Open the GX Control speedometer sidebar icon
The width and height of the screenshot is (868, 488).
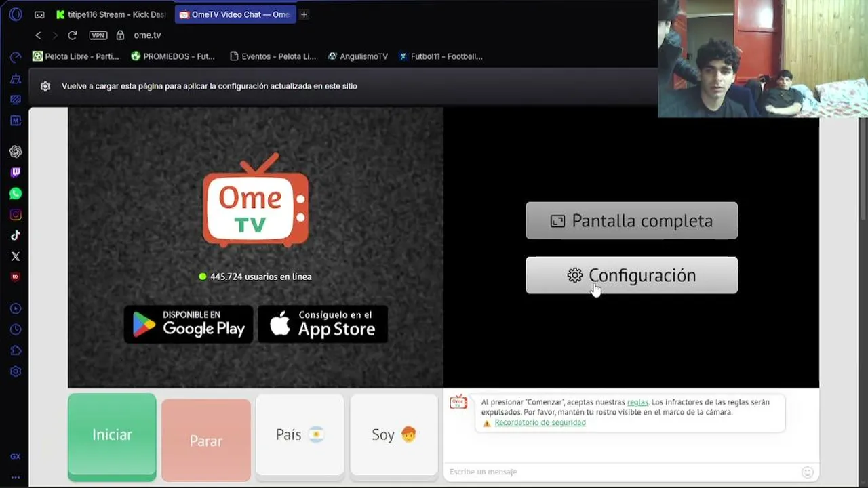(16, 58)
